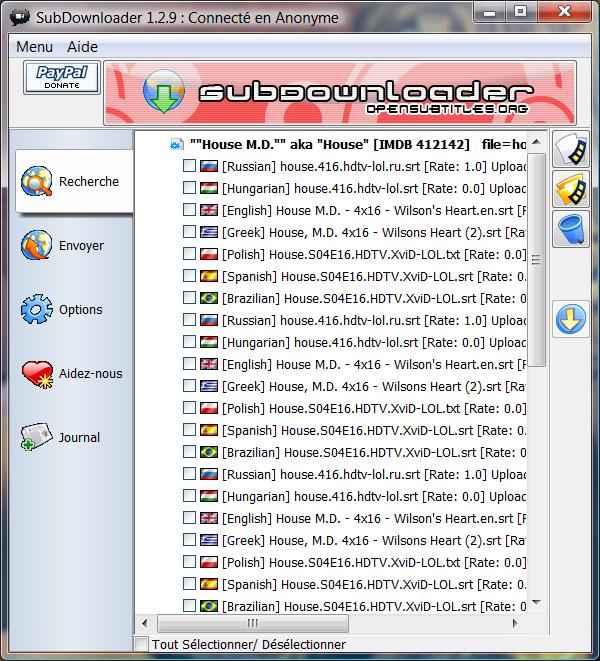
Task: Check first Brazilian House.S04E16 subtitle checkbox
Action: click(189, 298)
